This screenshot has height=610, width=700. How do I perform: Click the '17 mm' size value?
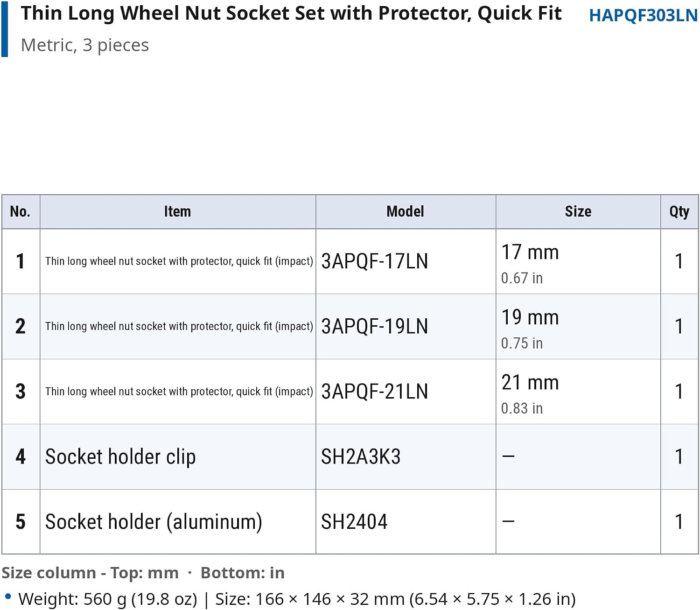530,252
